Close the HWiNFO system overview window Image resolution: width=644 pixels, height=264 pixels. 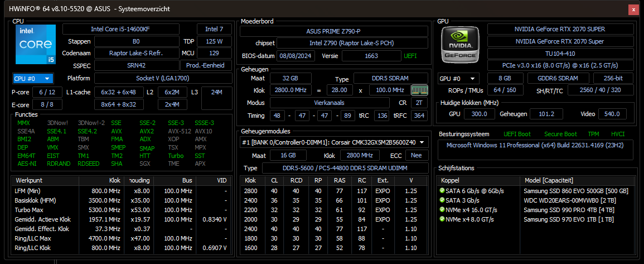[x=634, y=10]
